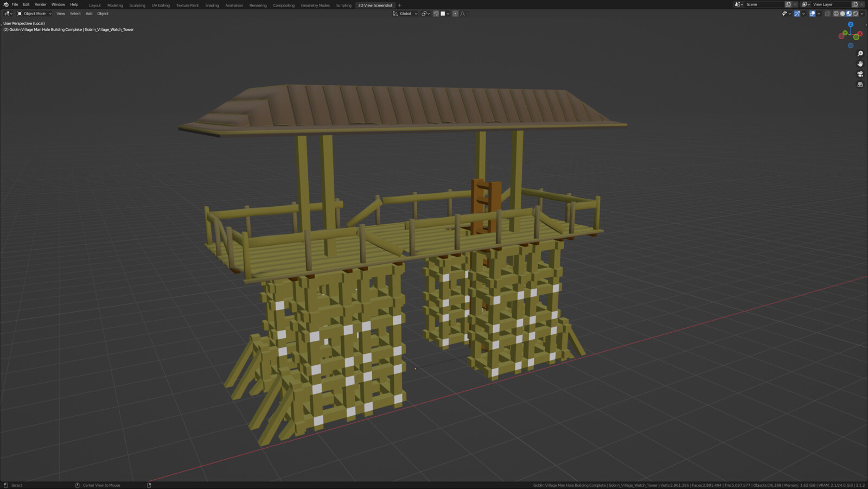Viewport: 868px width, 489px height.
Task: Add a new view layer icon
Action: click(855, 4)
